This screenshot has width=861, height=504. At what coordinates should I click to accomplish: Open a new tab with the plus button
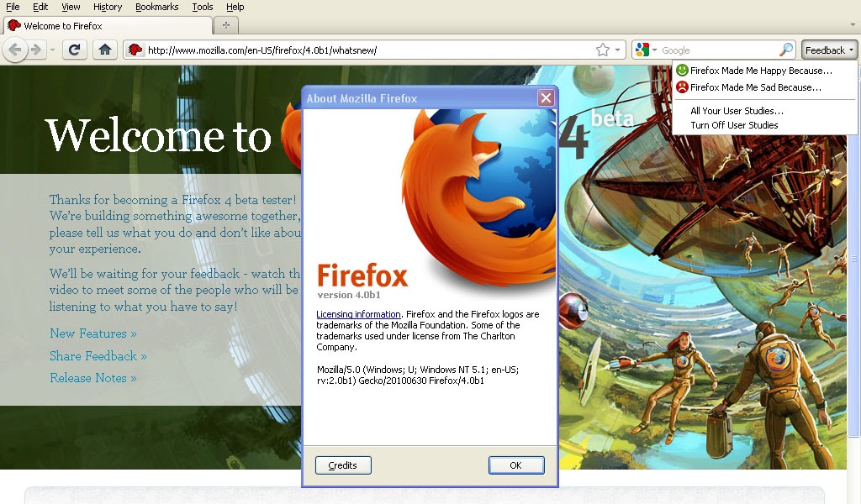[x=225, y=25]
